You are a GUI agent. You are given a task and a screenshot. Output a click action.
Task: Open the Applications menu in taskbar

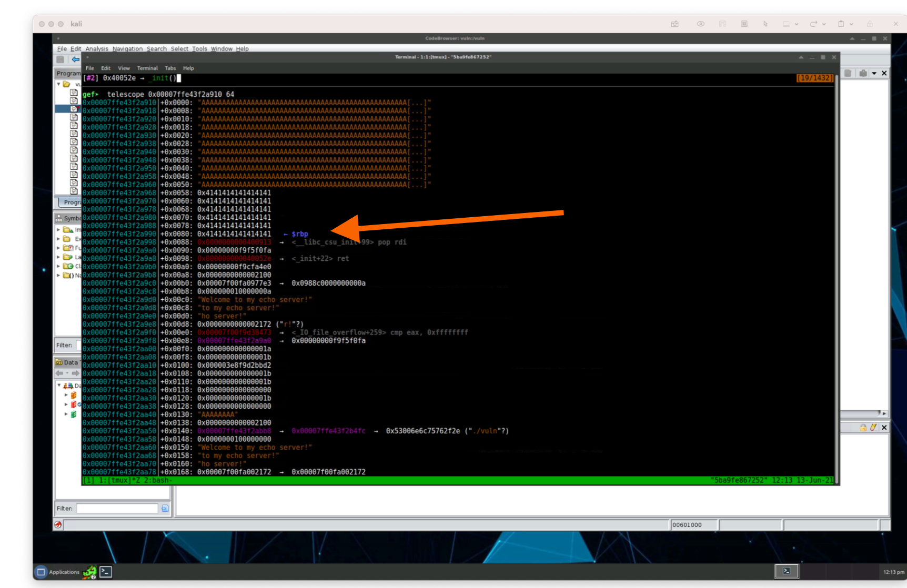57,572
